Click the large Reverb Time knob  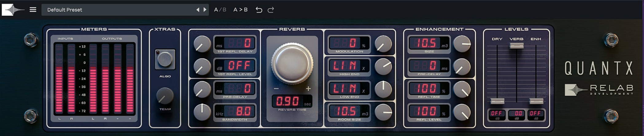pyautogui.click(x=292, y=63)
